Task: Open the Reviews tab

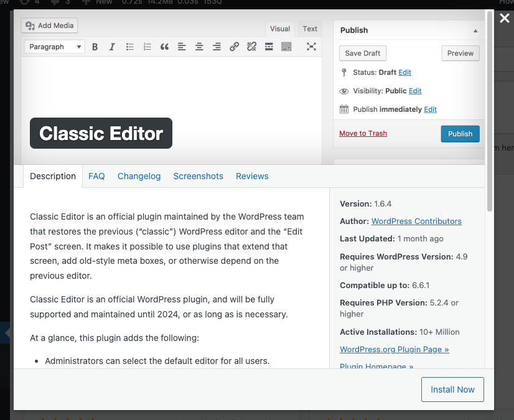Action: (x=252, y=176)
